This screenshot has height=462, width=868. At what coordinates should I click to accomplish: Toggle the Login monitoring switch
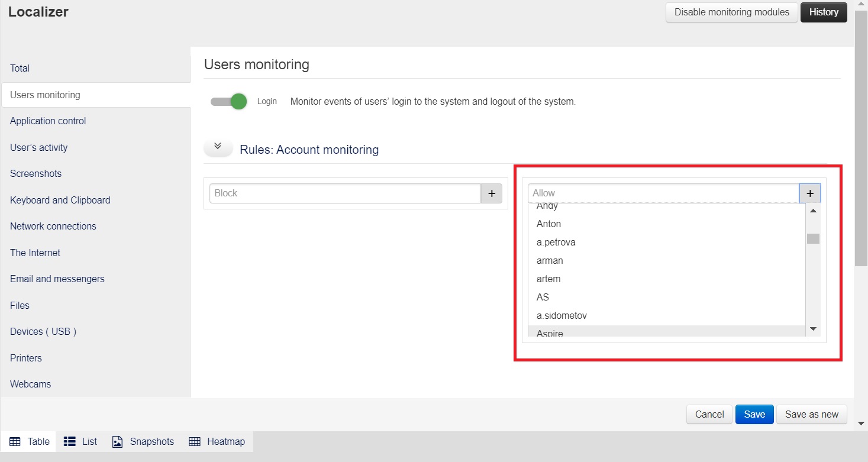tap(229, 102)
